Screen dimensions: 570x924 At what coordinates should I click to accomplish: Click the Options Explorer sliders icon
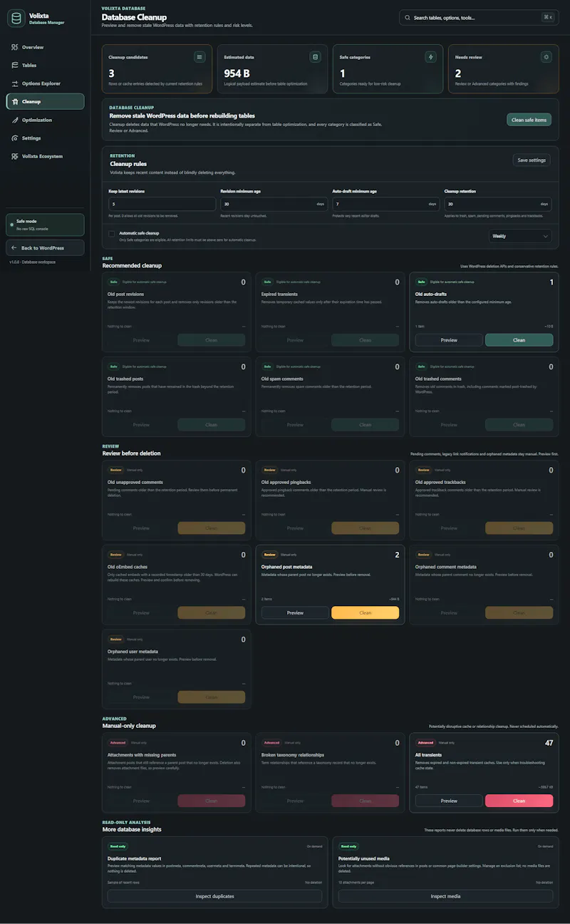click(15, 83)
